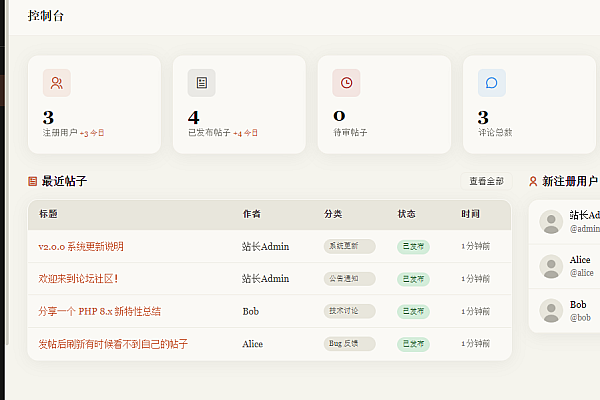Open the 查看全部 button
Image resolution: width=600 pixels, height=400 pixels.
point(486,181)
